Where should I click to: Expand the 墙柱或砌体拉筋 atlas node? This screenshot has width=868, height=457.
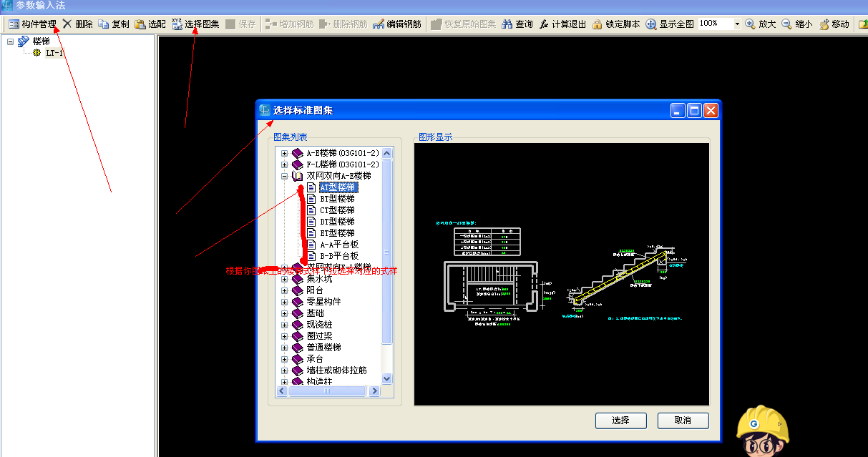coord(284,370)
